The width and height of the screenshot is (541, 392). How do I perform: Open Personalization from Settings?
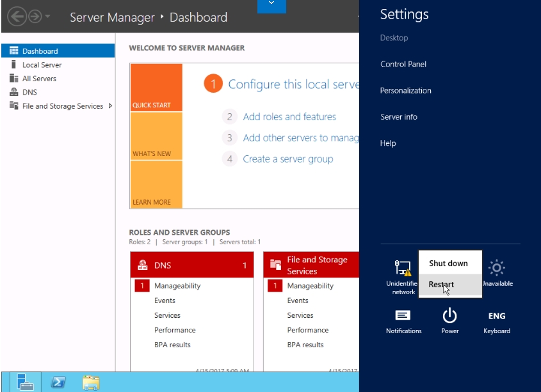tap(406, 91)
